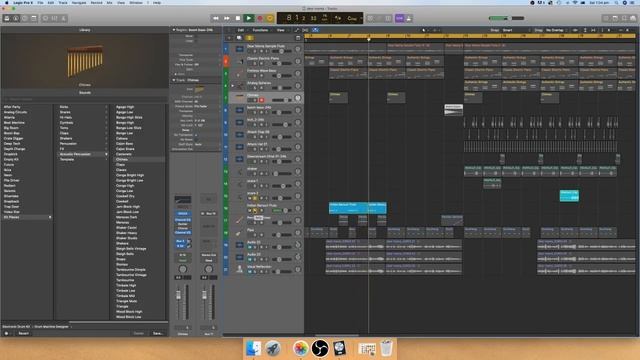This screenshot has height=360, width=640.
Task: Expand the Analog Spheres track stack triangle
Action: click(233, 86)
